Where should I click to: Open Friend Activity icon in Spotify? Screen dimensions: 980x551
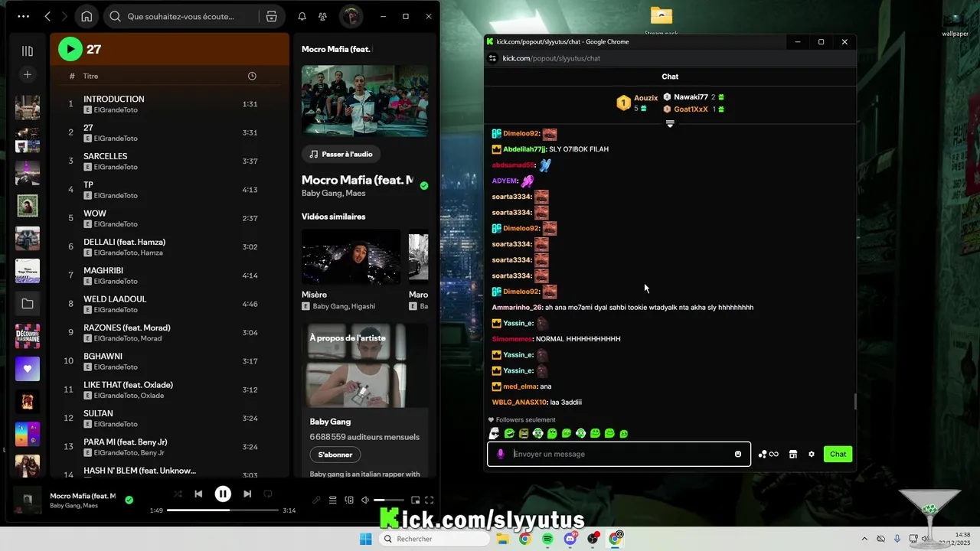click(323, 16)
